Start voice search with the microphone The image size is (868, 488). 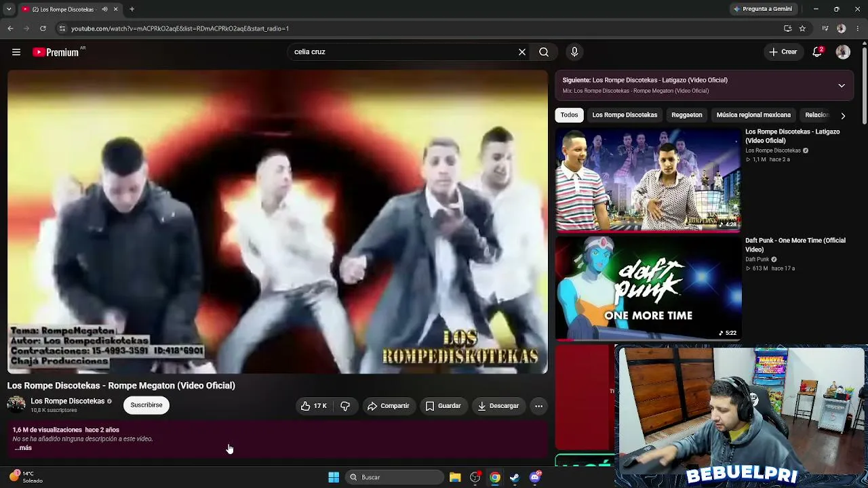(574, 52)
